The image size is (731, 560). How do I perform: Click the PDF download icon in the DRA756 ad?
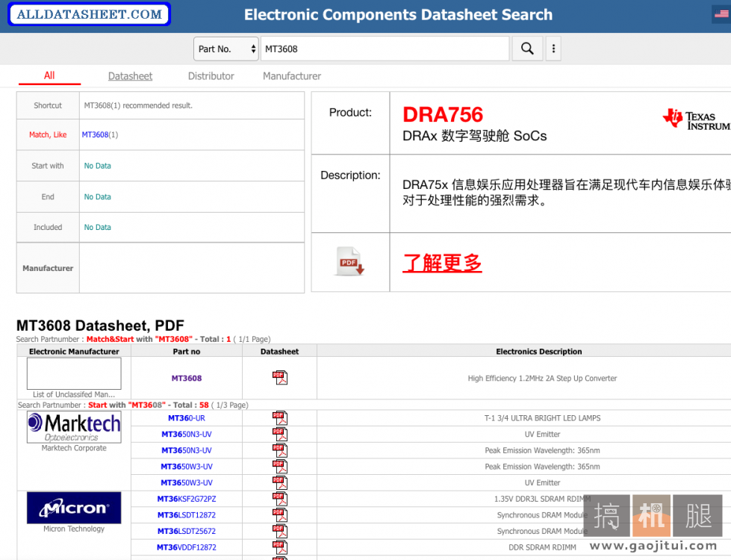349,261
